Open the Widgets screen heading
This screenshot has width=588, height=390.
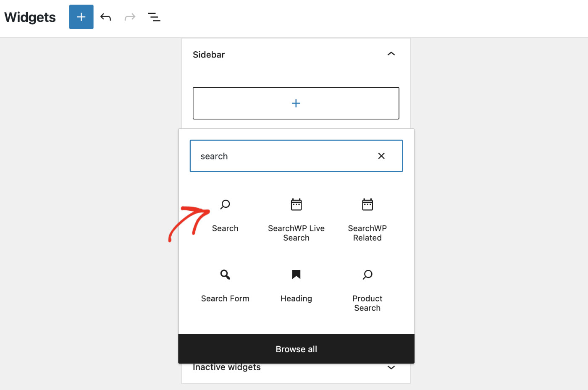pyautogui.click(x=29, y=17)
